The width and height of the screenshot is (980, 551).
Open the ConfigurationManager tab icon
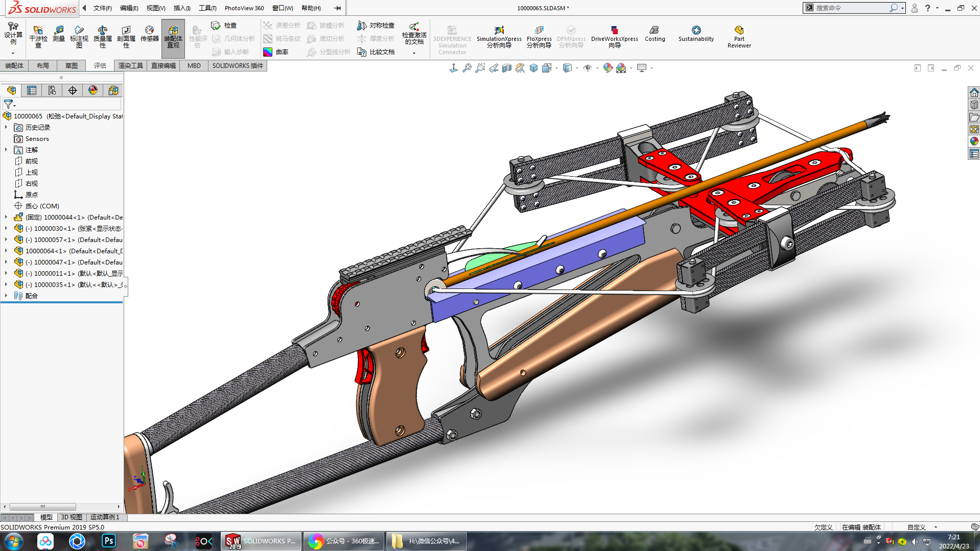pos(52,90)
